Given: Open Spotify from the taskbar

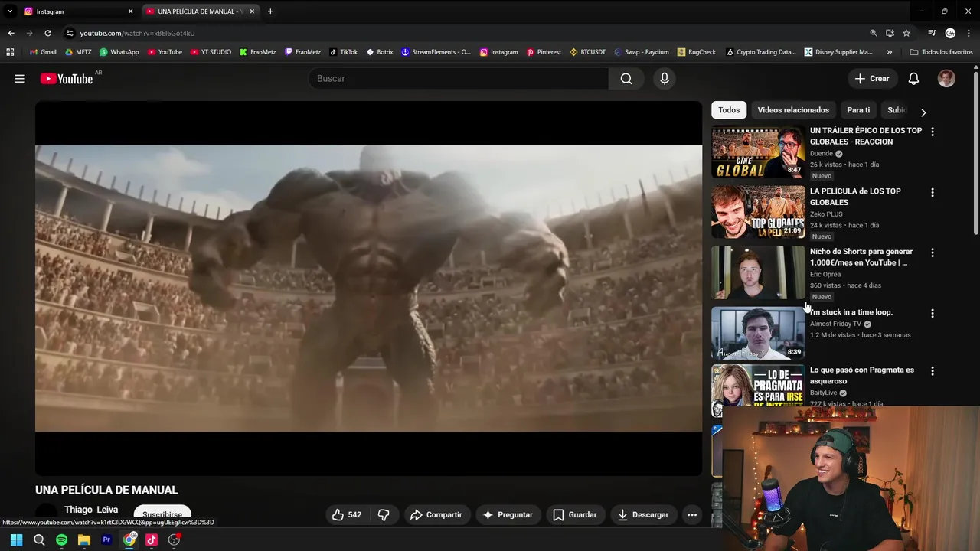Looking at the screenshot, I should pos(61,540).
